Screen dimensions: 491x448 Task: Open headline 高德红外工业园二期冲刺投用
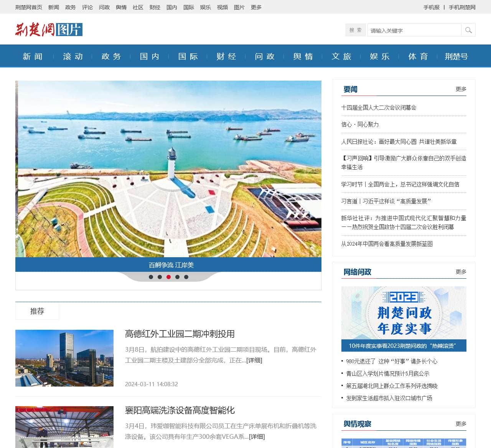[180, 334]
